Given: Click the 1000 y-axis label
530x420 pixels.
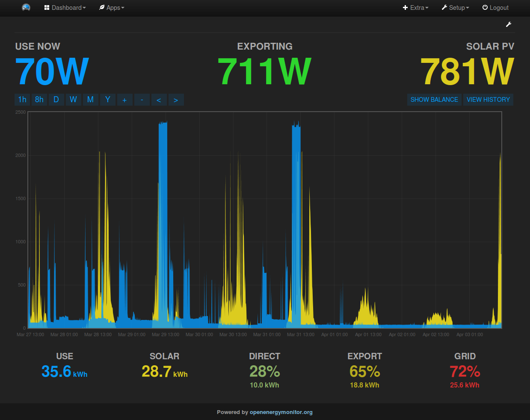Looking at the screenshot, I should coord(21,242).
